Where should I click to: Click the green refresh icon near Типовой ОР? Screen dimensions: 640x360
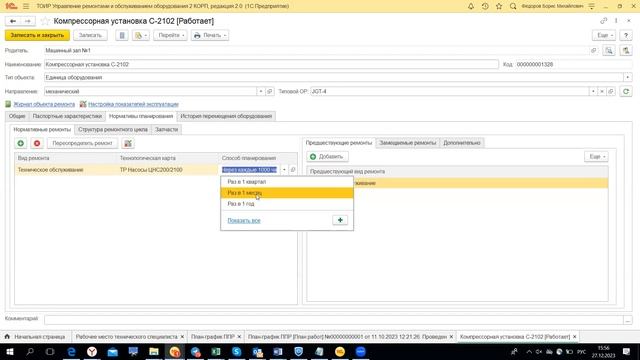click(x=626, y=91)
